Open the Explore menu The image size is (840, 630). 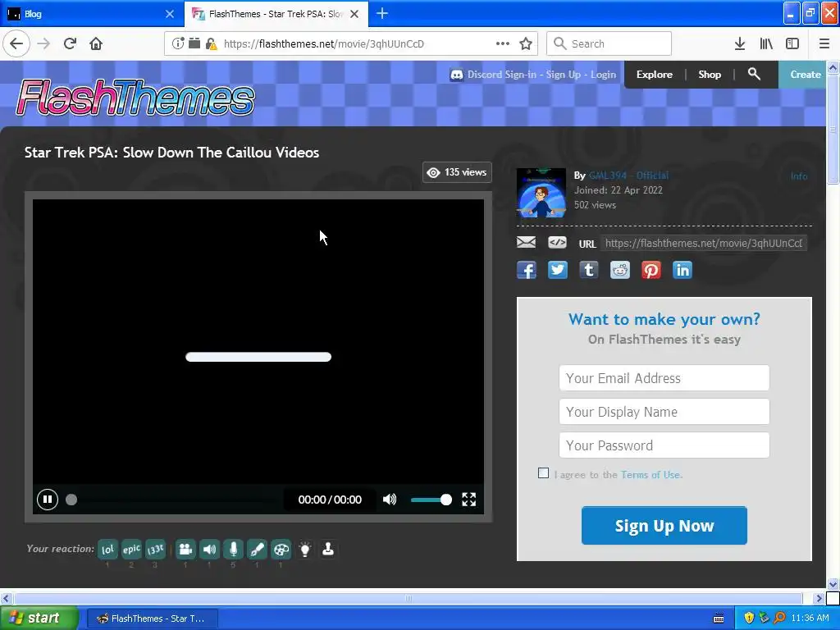[x=654, y=75]
